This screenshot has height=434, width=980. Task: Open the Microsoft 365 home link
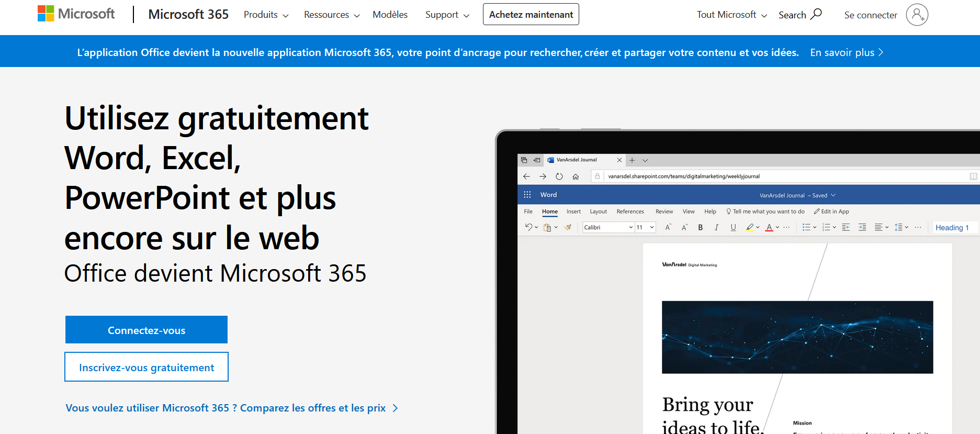click(x=188, y=14)
